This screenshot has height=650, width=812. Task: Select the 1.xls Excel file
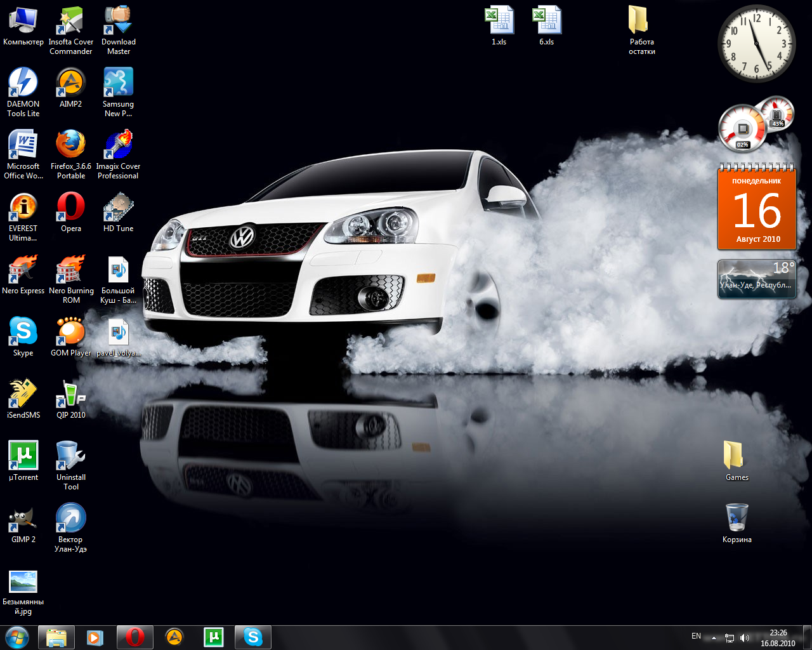[x=499, y=21]
